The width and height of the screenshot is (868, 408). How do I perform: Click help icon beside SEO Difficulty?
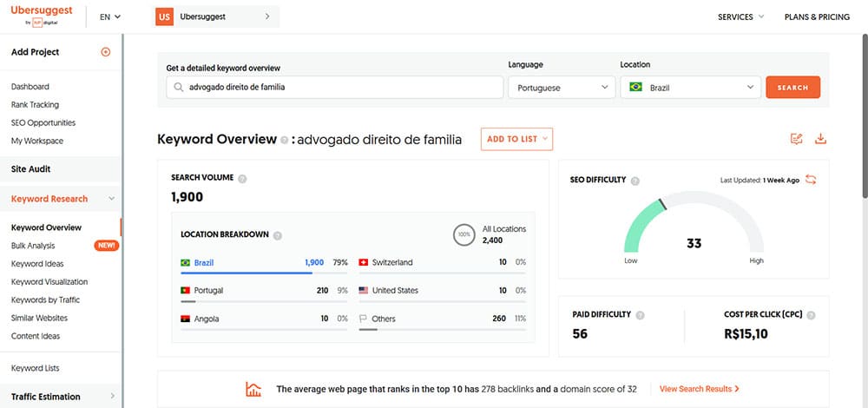635,181
